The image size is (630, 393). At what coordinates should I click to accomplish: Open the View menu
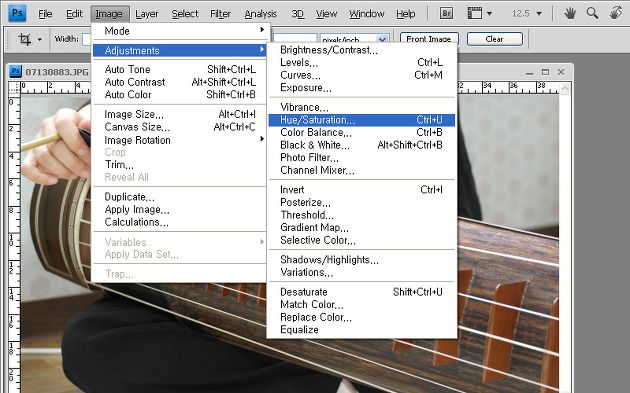pyautogui.click(x=326, y=14)
